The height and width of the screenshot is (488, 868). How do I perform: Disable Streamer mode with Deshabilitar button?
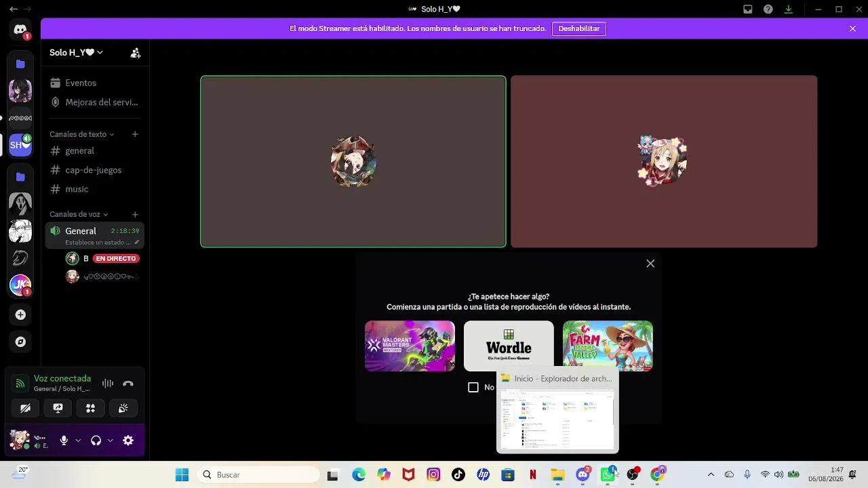click(579, 28)
